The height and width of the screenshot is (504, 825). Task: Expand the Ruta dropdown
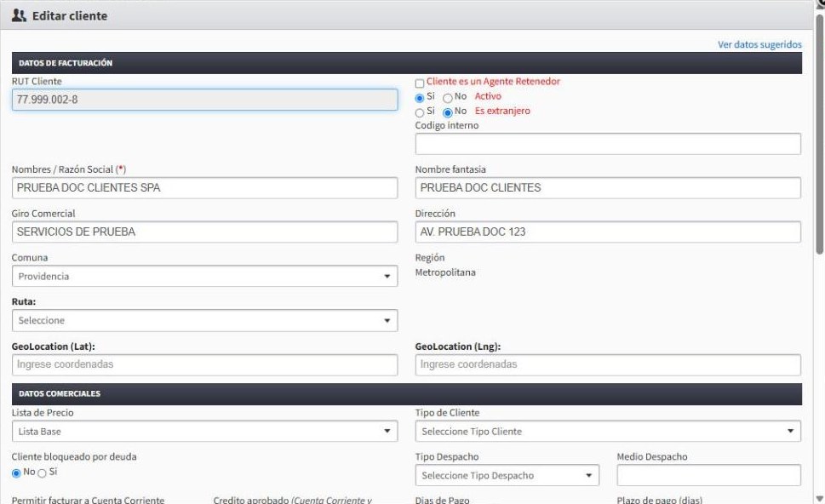[204, 320]
